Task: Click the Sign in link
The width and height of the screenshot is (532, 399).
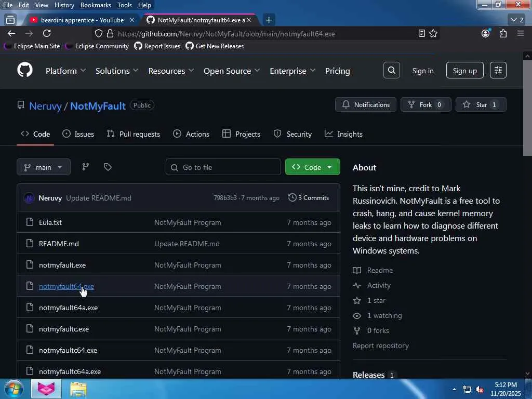Action: 423,71
